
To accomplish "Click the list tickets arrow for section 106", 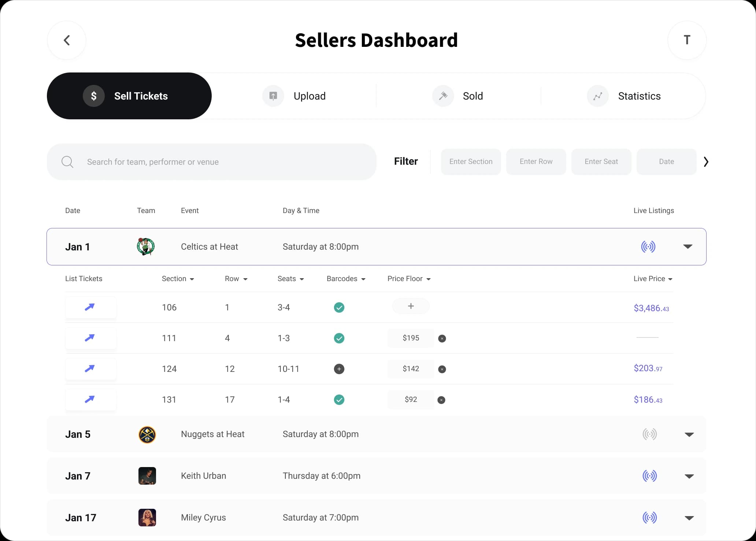I will point(90,307).
